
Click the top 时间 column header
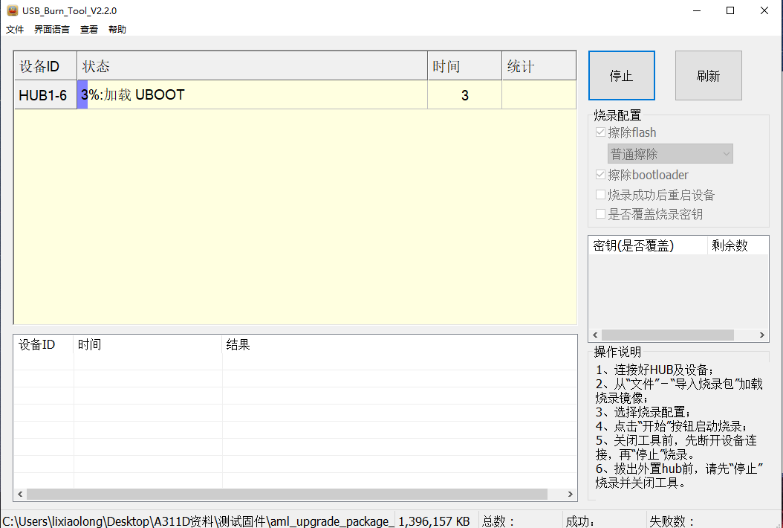464,65
